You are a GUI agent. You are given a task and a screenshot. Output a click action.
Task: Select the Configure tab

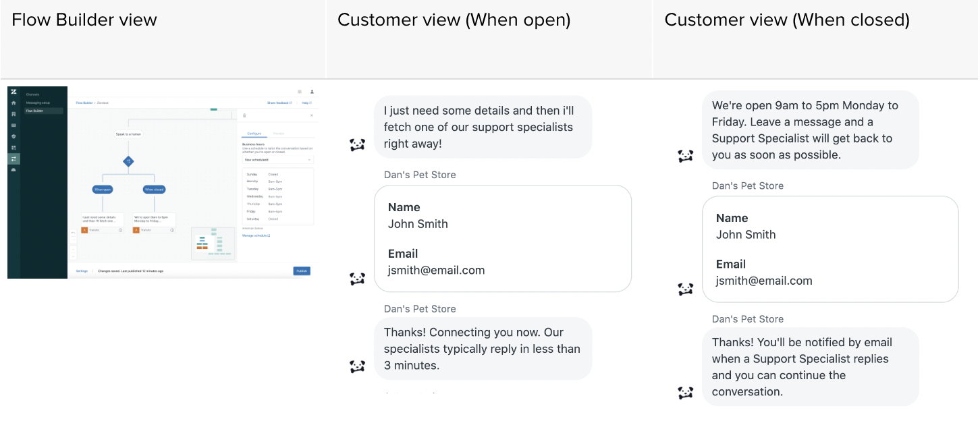tap(253, 133)
